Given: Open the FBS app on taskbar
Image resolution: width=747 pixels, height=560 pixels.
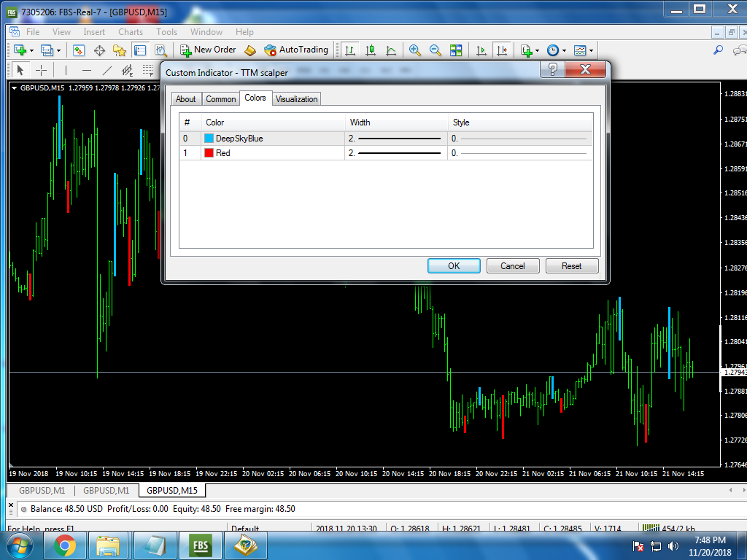Looking at the screenshot, I should tap(201, 545).
